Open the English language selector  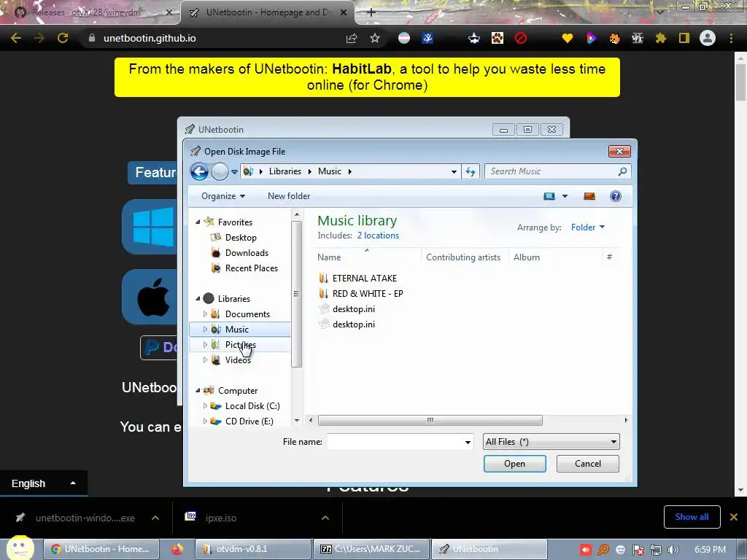coord(43,484)
